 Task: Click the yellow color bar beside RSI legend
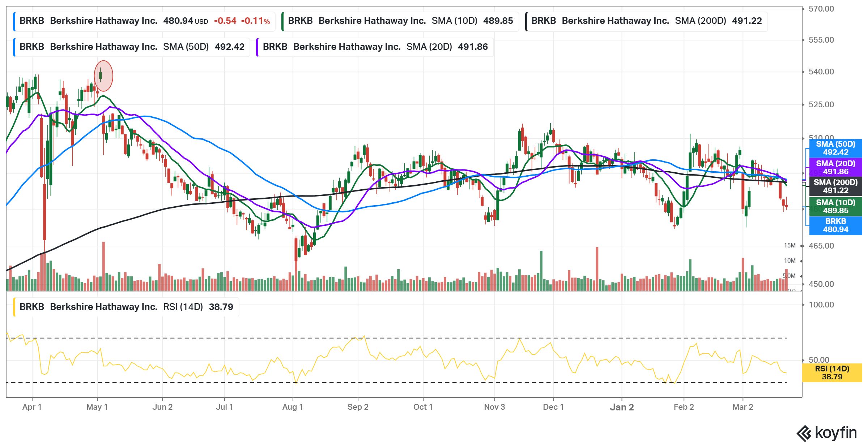pos(14,307)
